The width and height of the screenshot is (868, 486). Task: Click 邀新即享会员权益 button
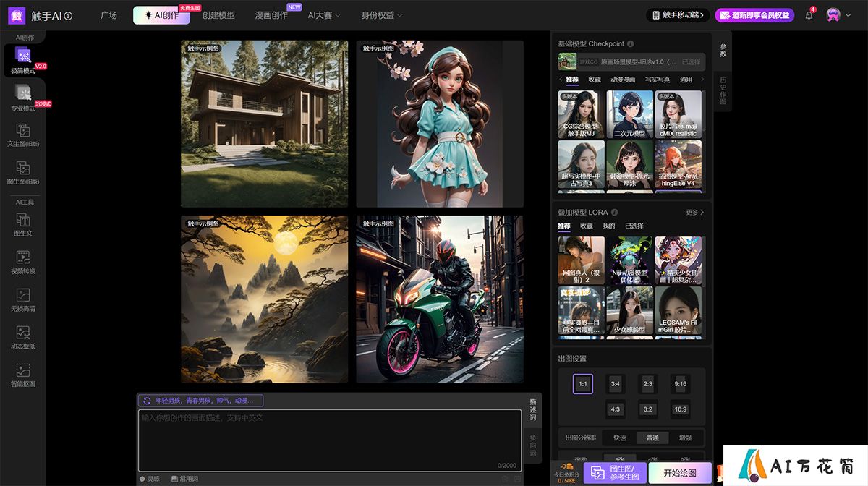754,15
